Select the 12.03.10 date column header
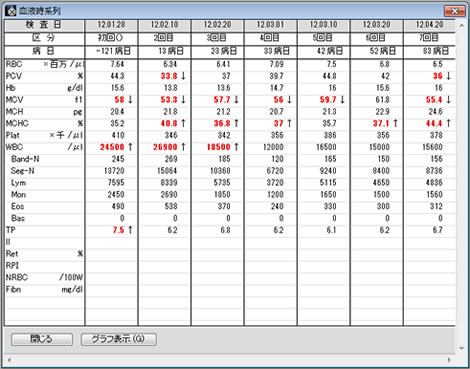 [323, 25]
